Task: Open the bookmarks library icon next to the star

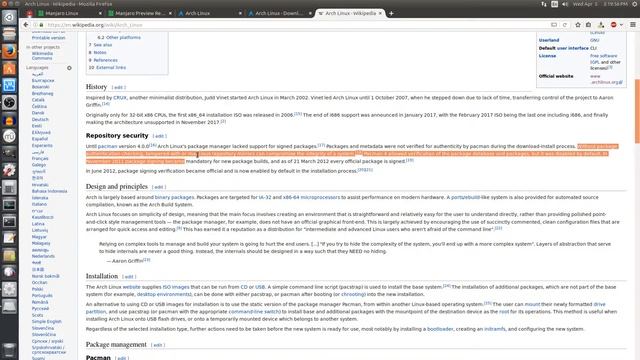Action: 589,25
